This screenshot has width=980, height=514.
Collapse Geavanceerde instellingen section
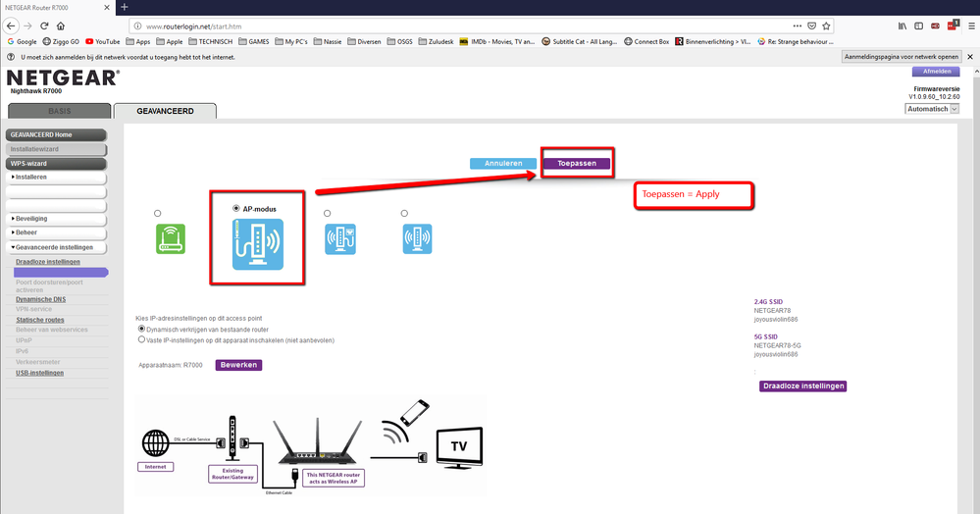click(56, 247)
